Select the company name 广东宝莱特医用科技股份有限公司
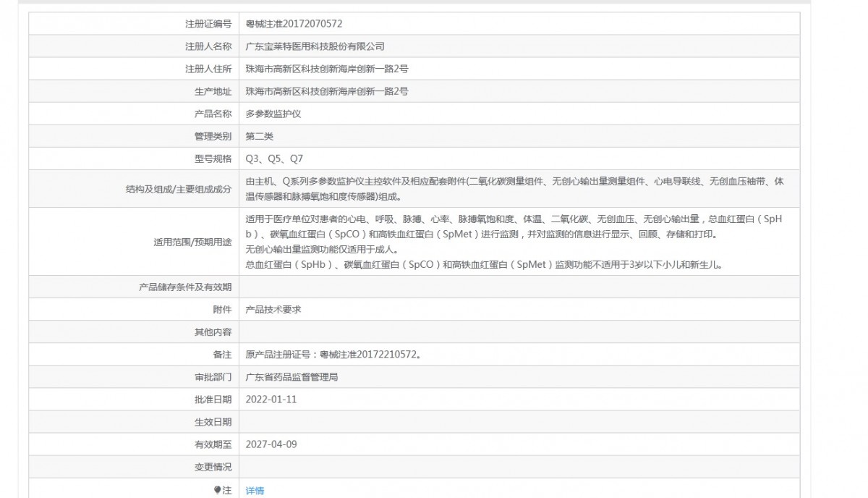The height and width of the screenshot is (498, 868). [315, 46]
